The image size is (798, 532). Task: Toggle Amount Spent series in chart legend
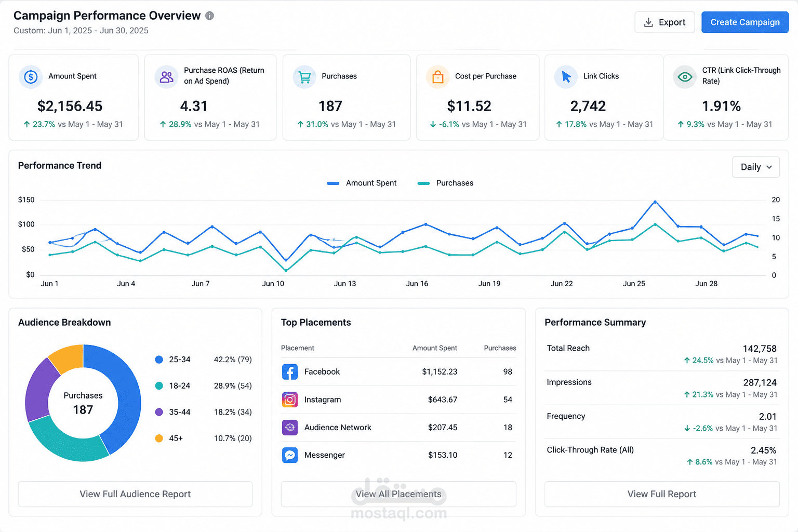point(362,183)
